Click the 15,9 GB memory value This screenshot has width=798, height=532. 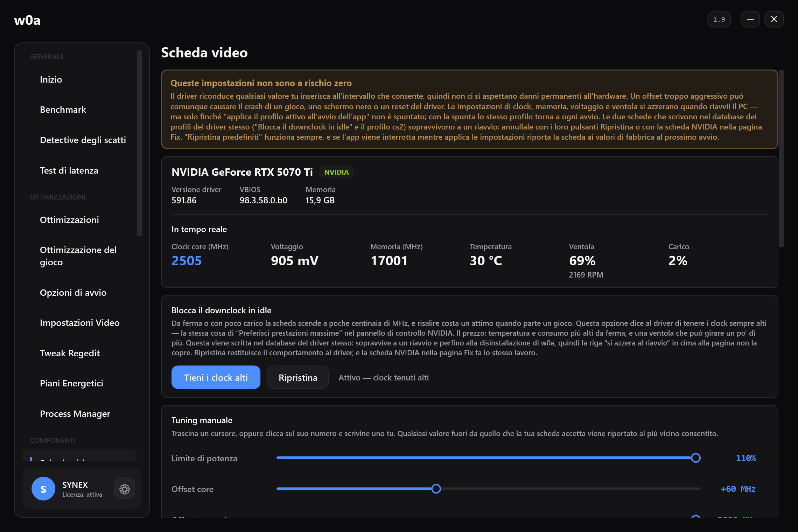(x=320, y=200)
